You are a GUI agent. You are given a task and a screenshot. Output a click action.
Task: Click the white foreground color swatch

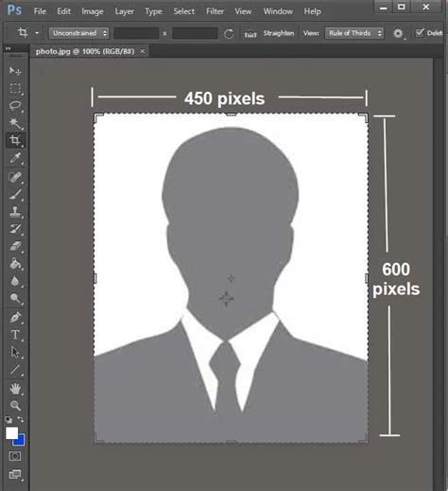(12, 433)
